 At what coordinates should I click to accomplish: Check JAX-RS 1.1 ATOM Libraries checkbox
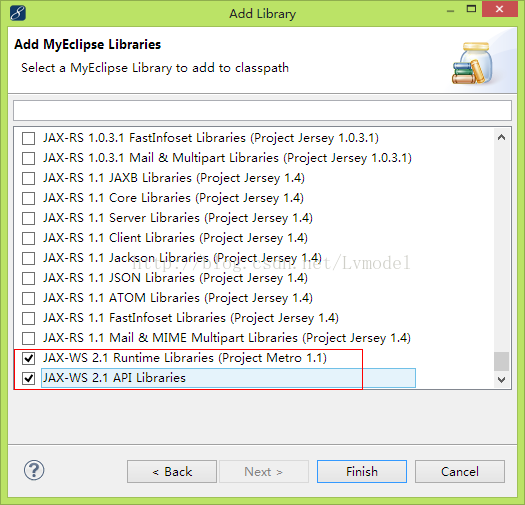[x=28, y=298]
